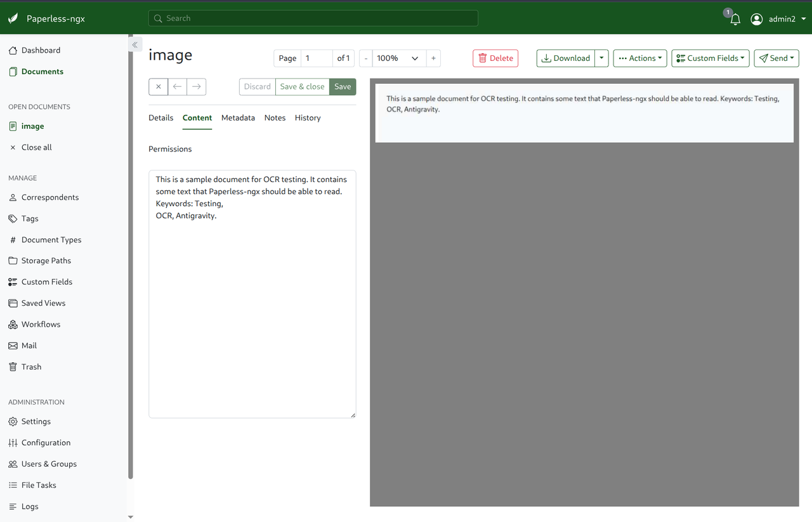Open the Logs page
This screenshot has height=522, width=812.
click(x=29, y=506)
